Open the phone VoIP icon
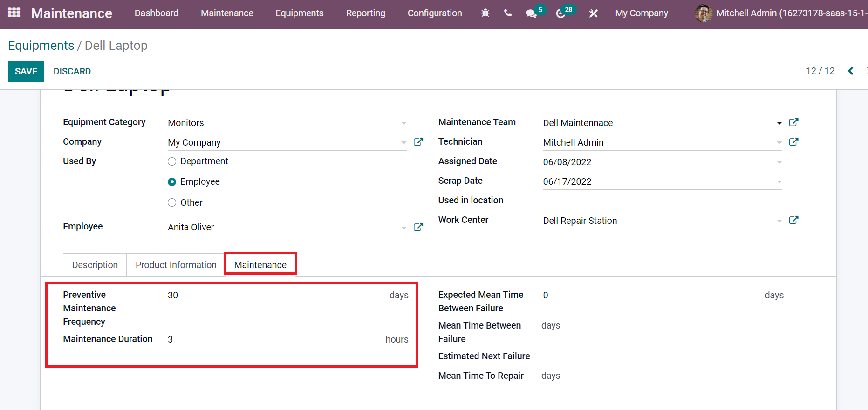868x410 pixels. coord(508,13)
